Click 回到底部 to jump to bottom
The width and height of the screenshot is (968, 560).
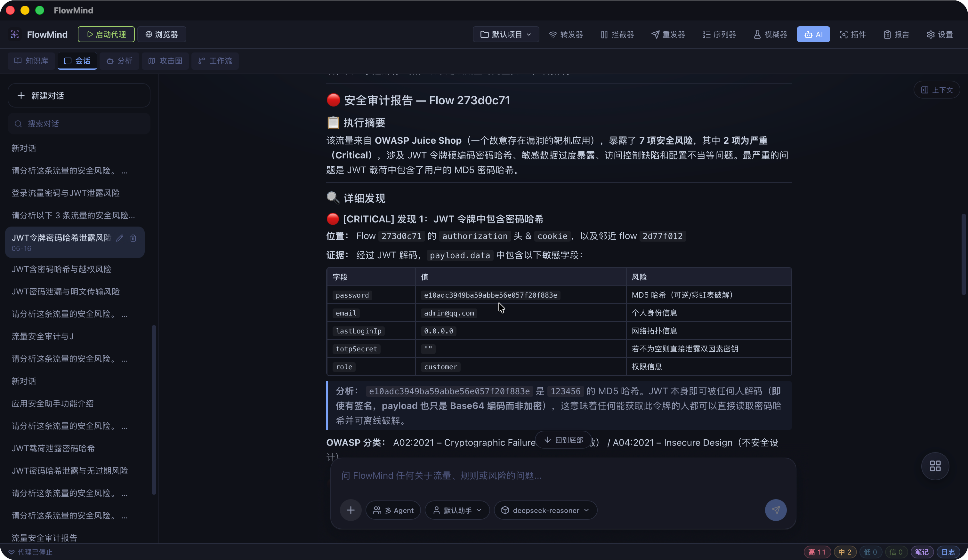pyautogui.click(x=563, y=440)
